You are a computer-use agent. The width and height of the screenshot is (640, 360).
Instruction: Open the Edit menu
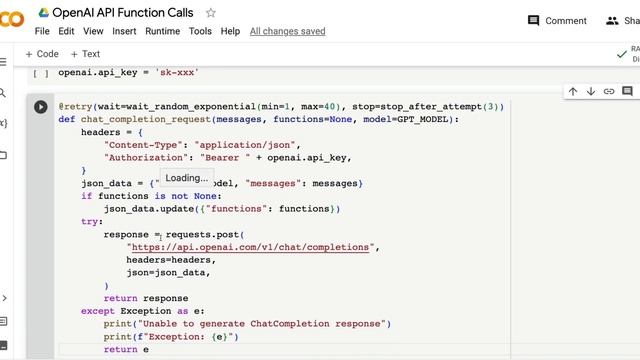click(x=66, y=31)
